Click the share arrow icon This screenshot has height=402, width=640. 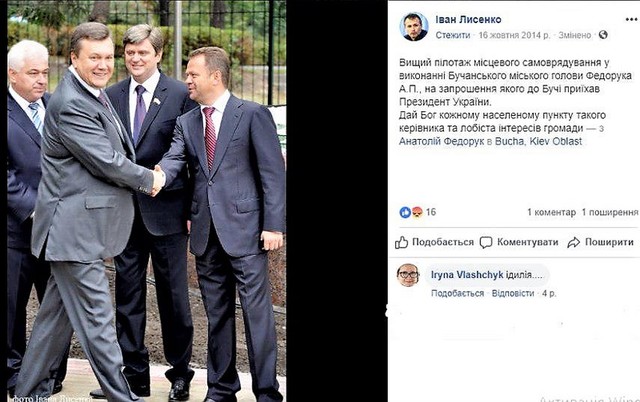[573, 242]
